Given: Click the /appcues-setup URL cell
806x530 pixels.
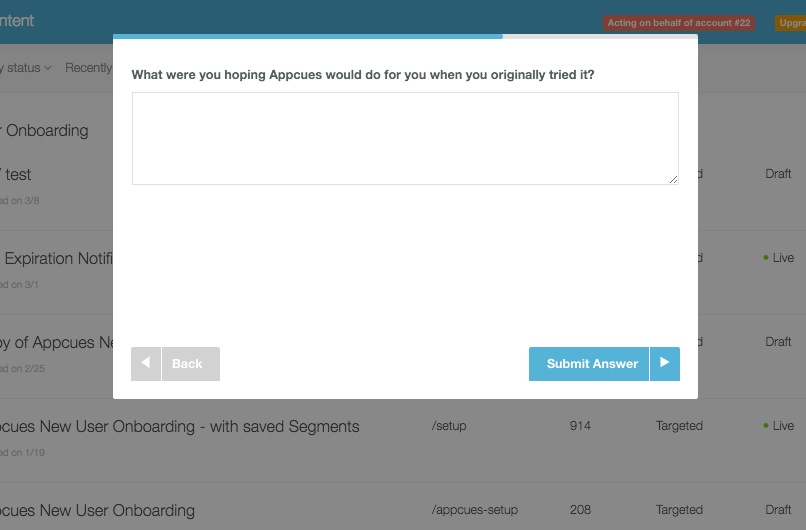Looking at the screenshot, I should 474,509.
